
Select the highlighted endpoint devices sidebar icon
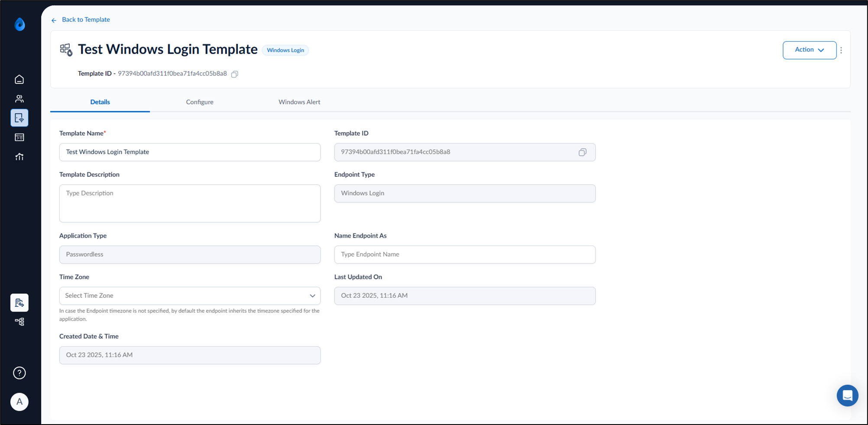(x=19, y=118)
